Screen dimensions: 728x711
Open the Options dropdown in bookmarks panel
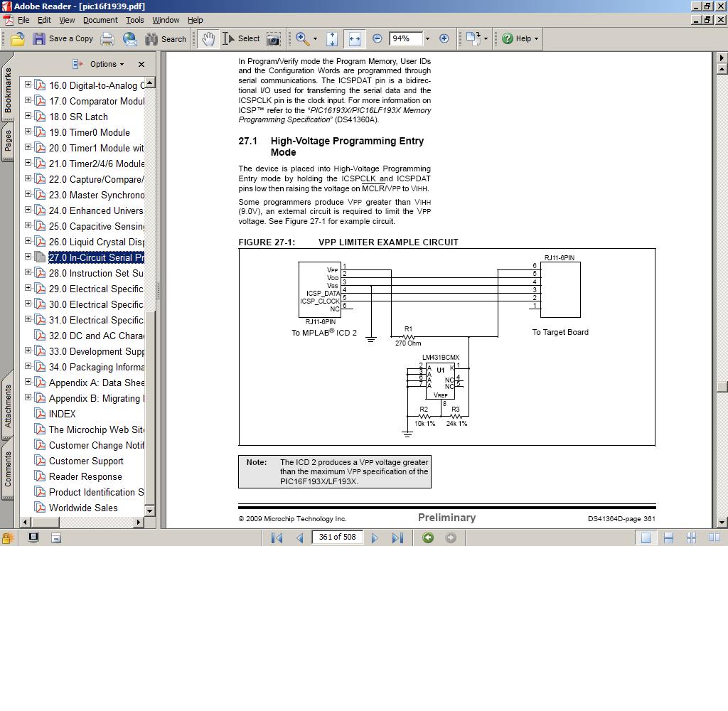(107, 64)
